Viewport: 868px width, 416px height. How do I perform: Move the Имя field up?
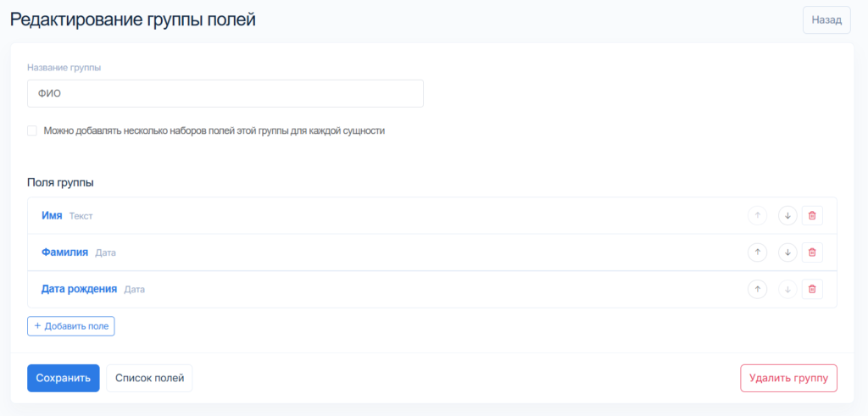[757, 216]
